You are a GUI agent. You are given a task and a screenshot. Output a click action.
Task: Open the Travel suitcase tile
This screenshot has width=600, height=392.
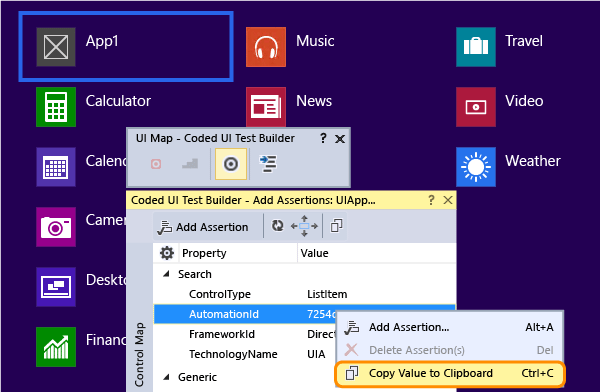[476, 47]
